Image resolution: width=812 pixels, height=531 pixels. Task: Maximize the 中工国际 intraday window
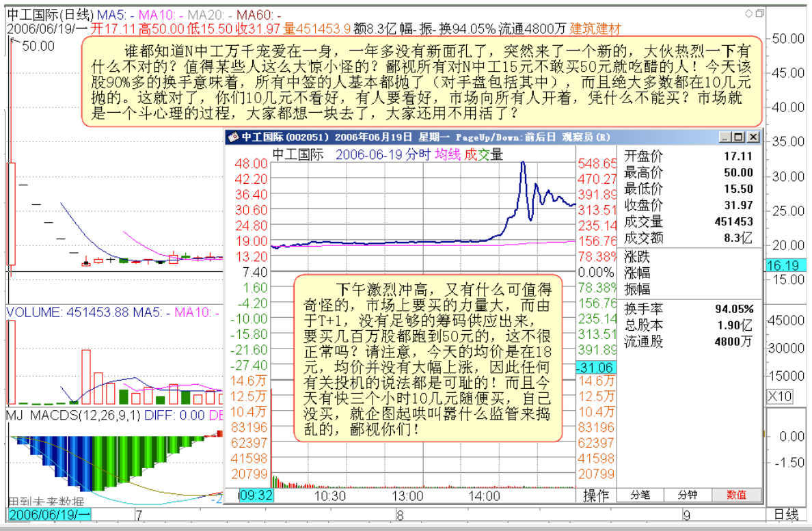pyautogui.click(x=739, y=137)
